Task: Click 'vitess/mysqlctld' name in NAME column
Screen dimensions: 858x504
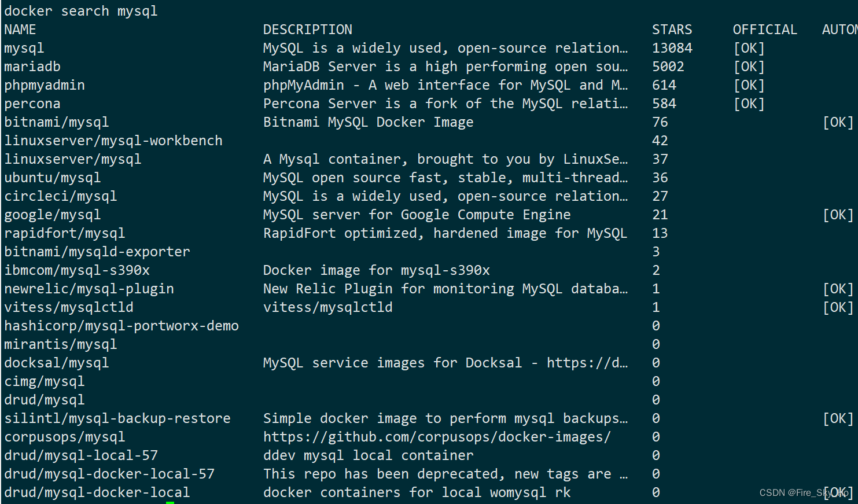Action: click(69, 307)
